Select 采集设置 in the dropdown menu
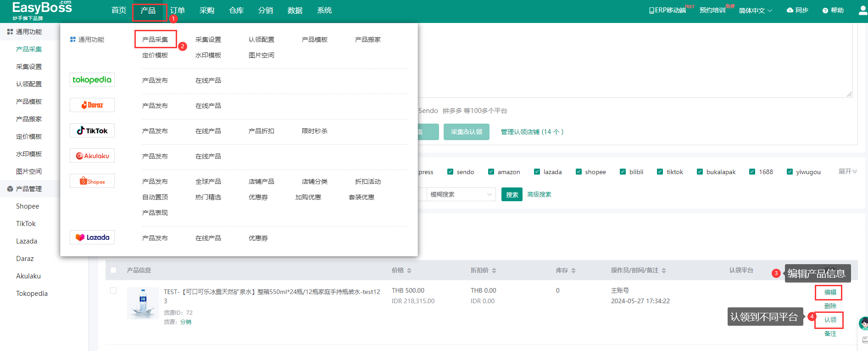 (x=208, y=40)
